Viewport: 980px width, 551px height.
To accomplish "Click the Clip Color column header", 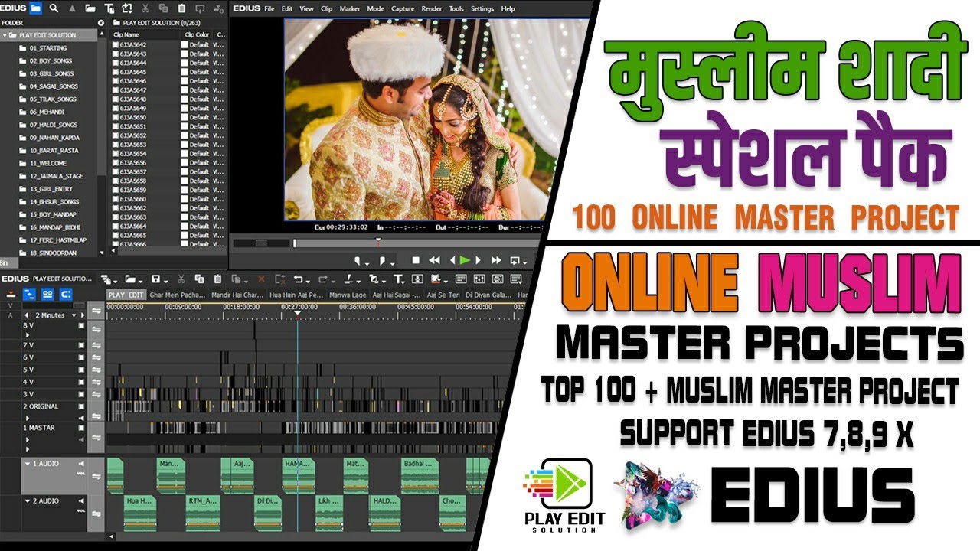I will pos(197,34).
